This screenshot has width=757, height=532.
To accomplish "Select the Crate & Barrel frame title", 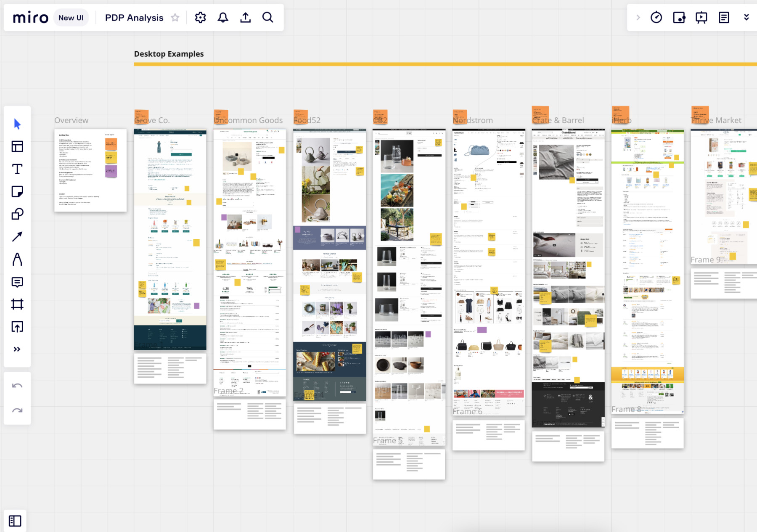I will (558, 120).
